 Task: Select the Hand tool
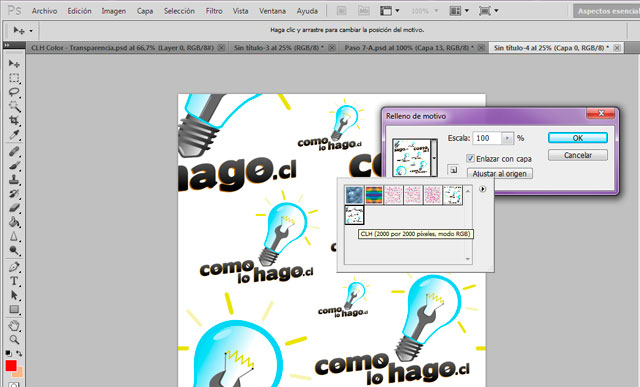(x=14, y=326)
